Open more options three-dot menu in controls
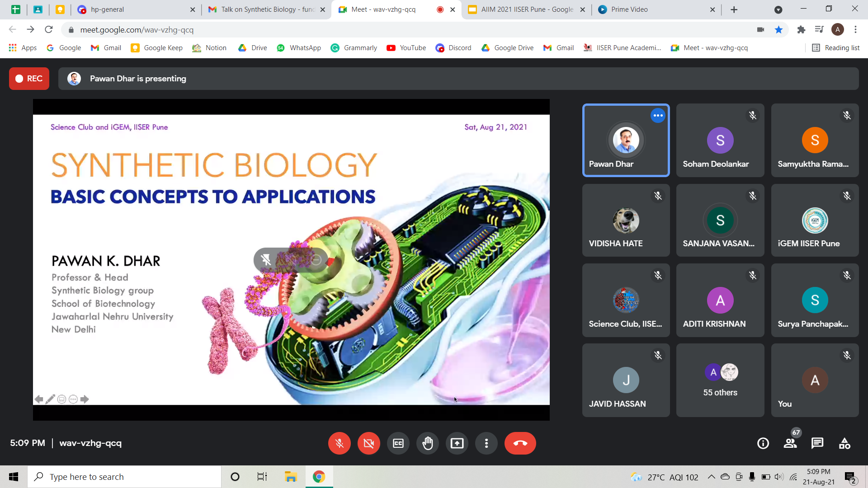This screenshot has height=488, width=868. pyautogui.click(x=486, y=443)
